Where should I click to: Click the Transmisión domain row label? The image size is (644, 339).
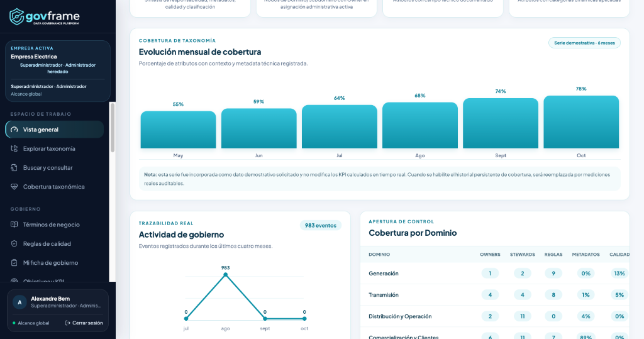coord(384,294)
